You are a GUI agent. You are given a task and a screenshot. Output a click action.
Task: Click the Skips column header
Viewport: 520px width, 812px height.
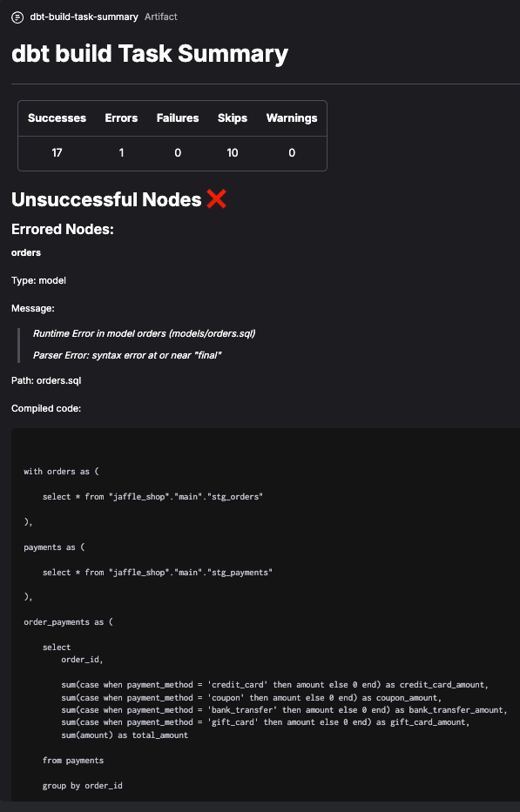click(x=233, y=118)
